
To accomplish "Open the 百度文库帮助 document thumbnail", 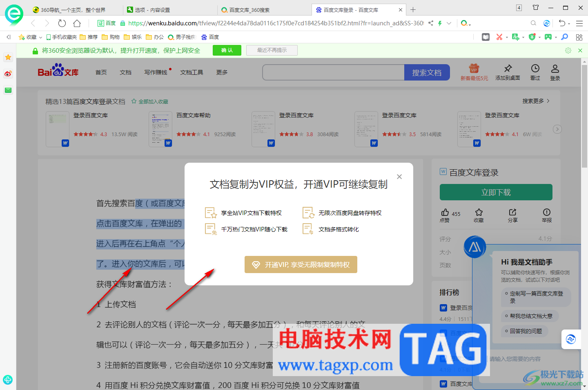I will click(160, 129).
